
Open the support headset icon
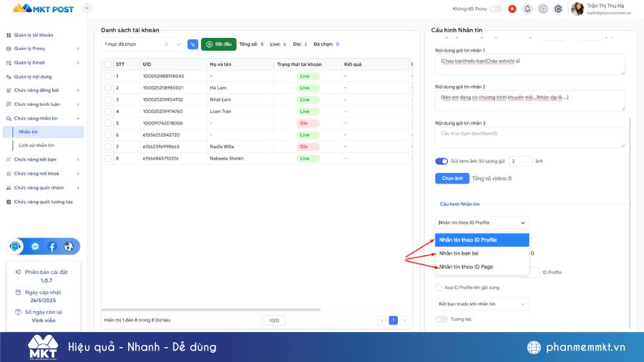click(16, 246)
